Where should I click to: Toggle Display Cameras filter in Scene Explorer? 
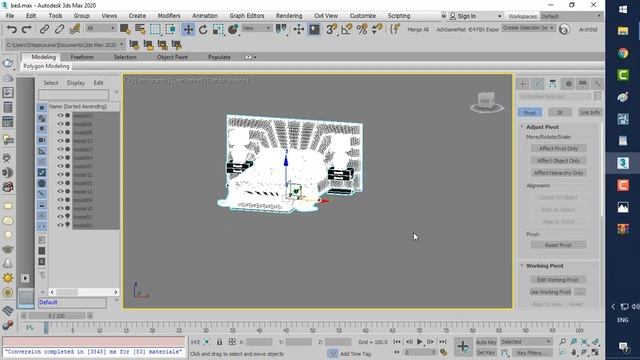tap(42, 140)
